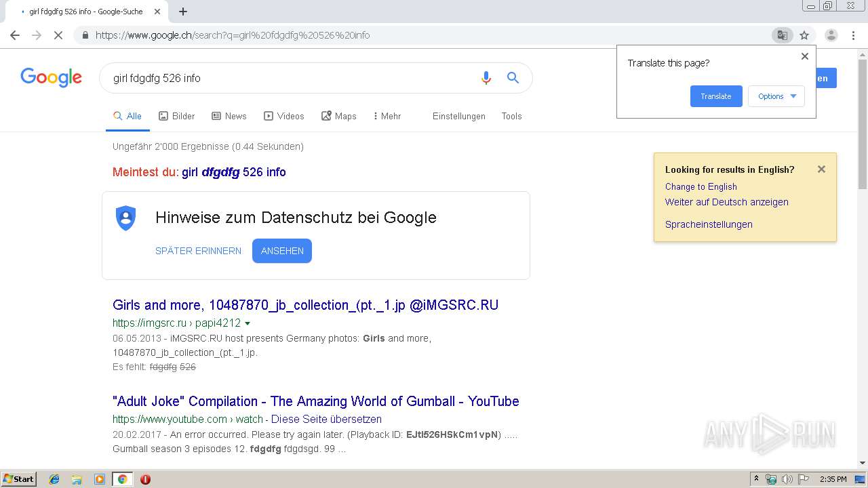The image size is (868, 488).
Task: Click the action center flag icon
Action: tap(804, 479)
